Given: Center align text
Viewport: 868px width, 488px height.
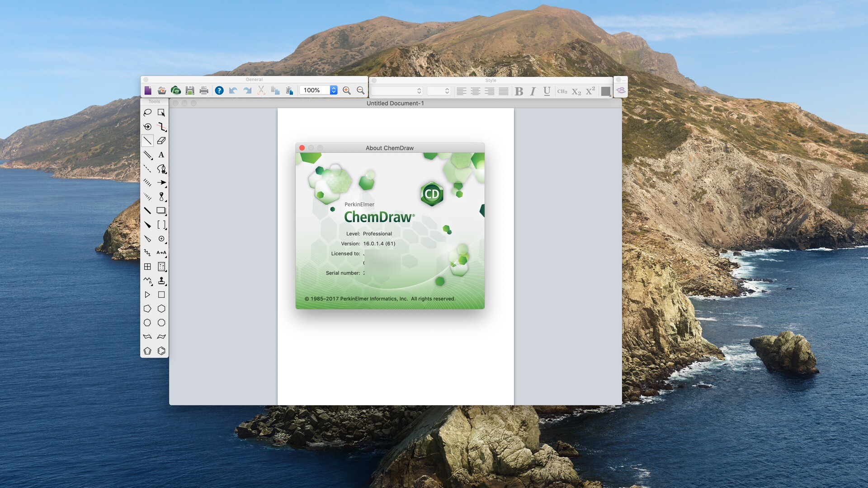Looking at the screenshot, I should point(476,91).
